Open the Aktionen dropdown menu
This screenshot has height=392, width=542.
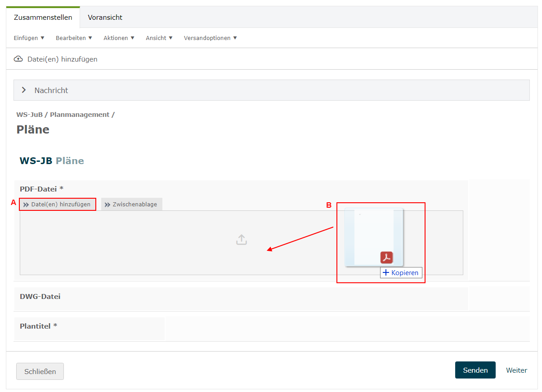coord(119,38)
